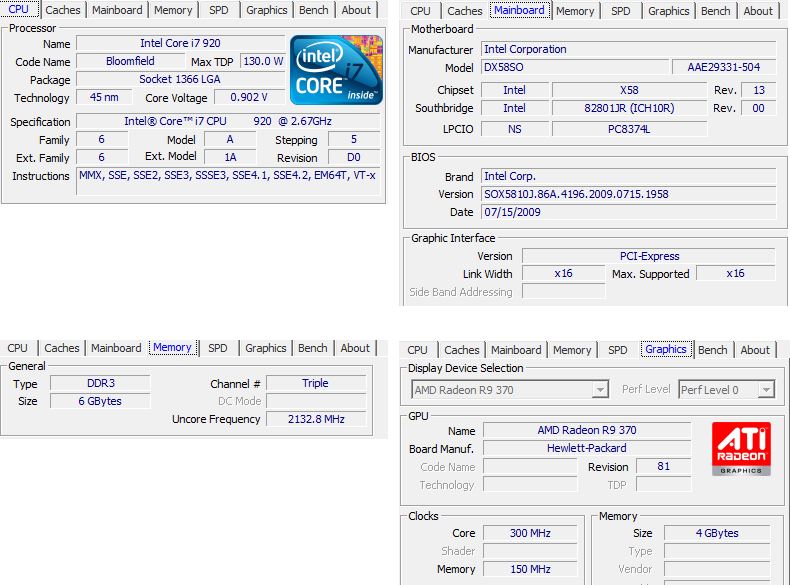This screenshot has width=790, height=585.
Task: Open the Perf Level dropdown
Action: click(x=727, y=389)
